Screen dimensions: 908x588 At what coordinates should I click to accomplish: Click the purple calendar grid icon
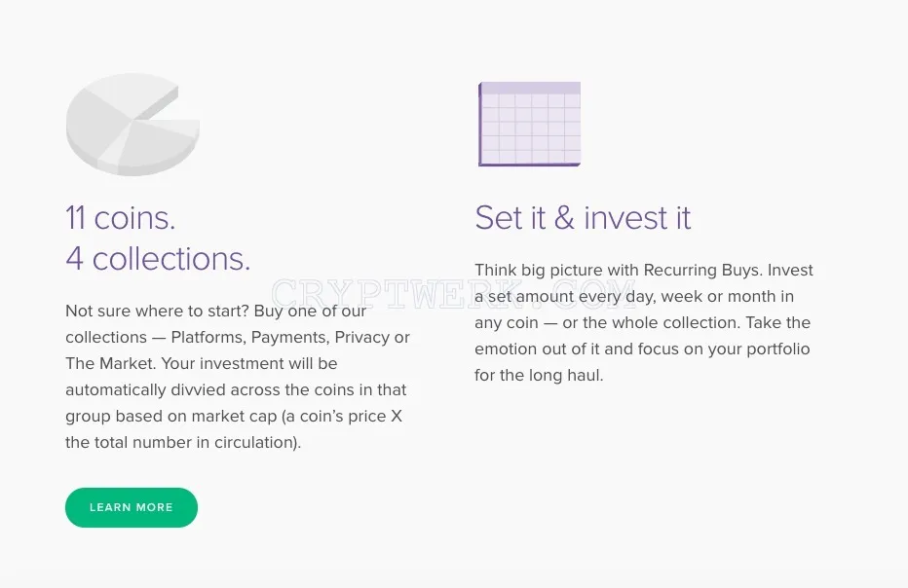click(x=529, y=124)
